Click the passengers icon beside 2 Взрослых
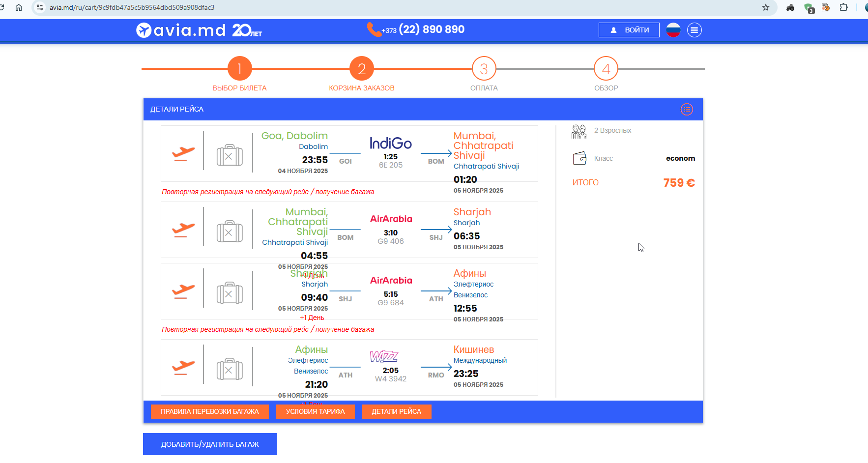The height and width of the screenshot is (463, 868). click(x=579, y=131)
